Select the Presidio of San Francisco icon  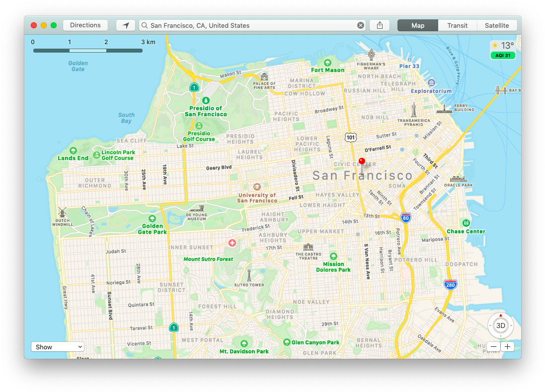pyautogui.click(x=206, y=100)
